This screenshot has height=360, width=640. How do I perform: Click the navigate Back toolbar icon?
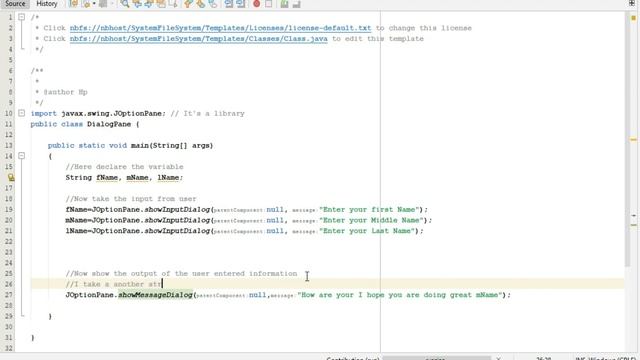pyautogui.click(x=86, y=4)
